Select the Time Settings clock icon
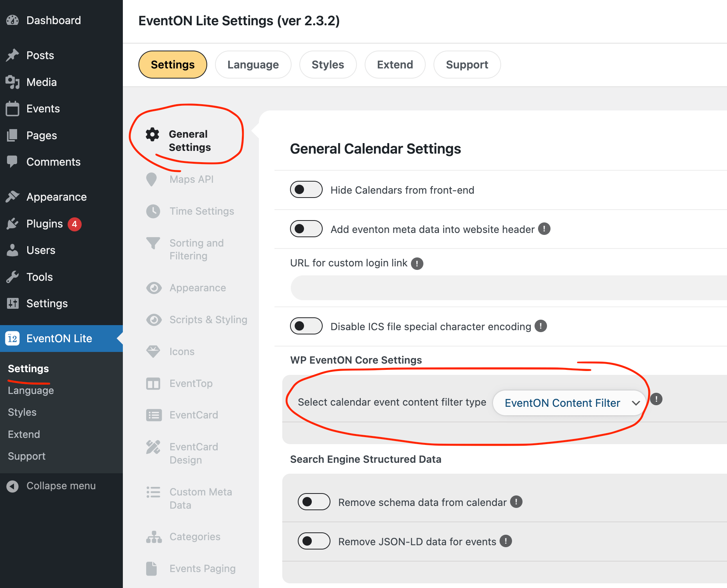The image size is (727, 588). click(153, 211)
